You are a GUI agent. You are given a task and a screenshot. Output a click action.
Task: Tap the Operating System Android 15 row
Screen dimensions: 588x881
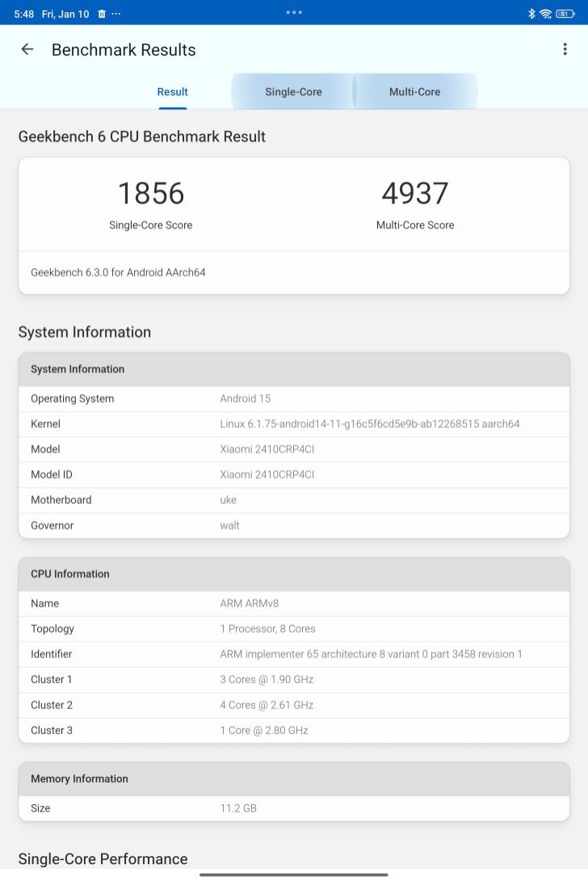pyautogui.click(x=294, y=399)
